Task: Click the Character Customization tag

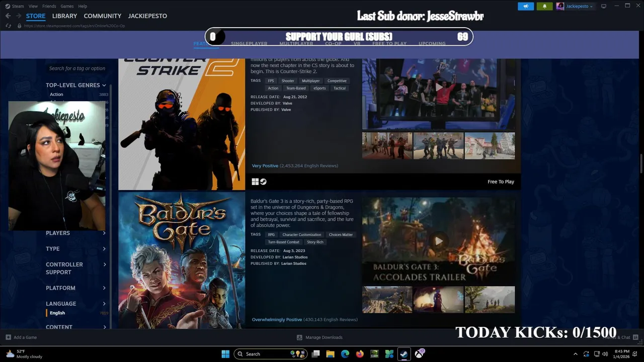Action: pyautogui.click(x=302, y=234)
